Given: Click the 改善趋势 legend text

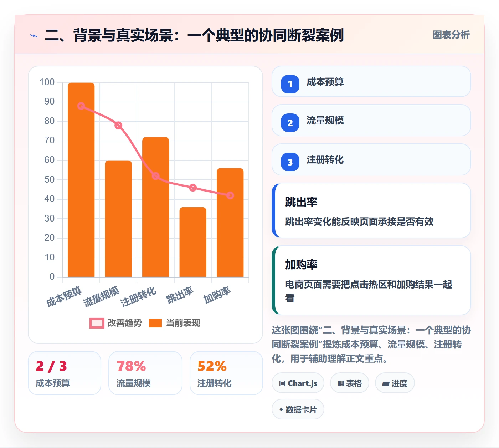Looking at the screenshot, I should tap(125, 323).
